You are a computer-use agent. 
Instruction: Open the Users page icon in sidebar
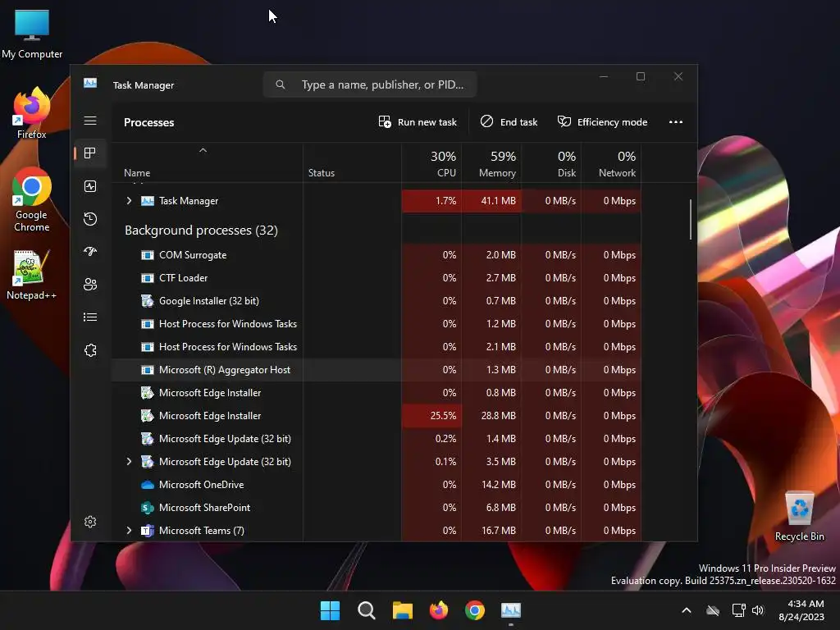click(90, 284)
